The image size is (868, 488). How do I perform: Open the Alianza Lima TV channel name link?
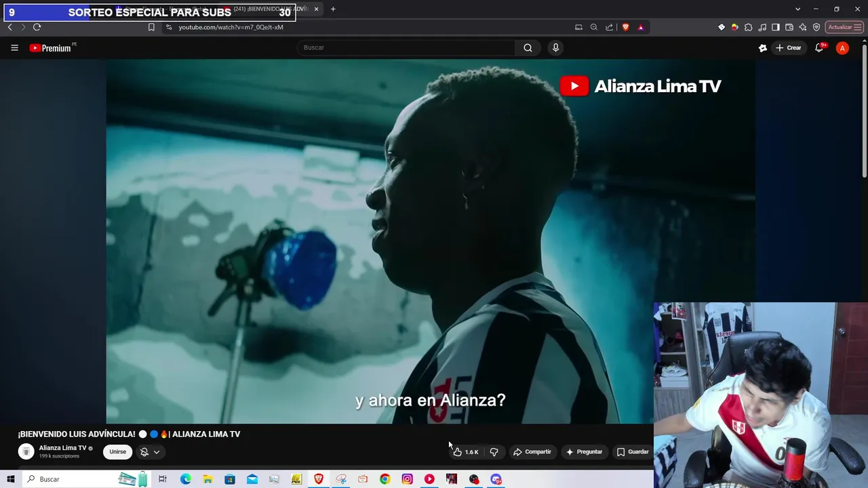pyautogui.click(x=62, y=448)
